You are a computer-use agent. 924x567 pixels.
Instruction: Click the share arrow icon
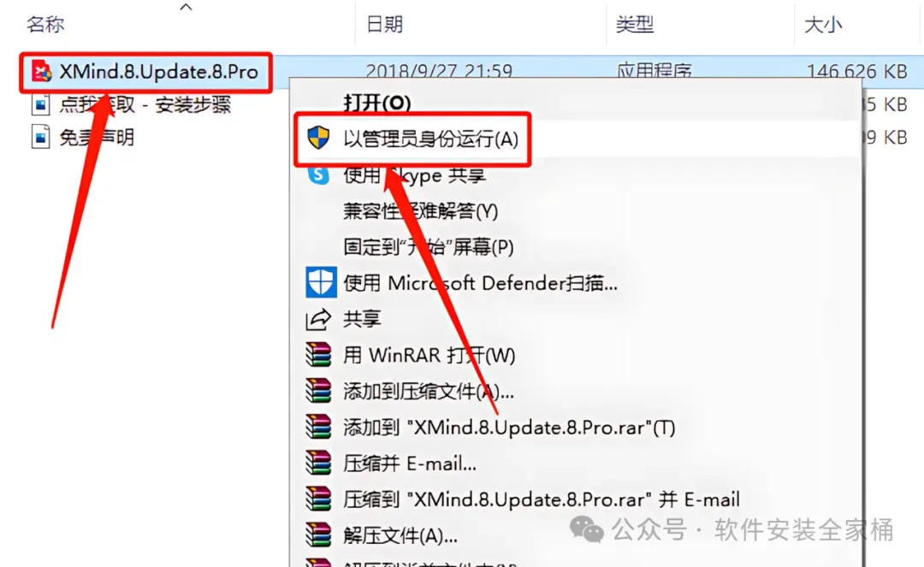pyautogui.click(x=319, y=319)
